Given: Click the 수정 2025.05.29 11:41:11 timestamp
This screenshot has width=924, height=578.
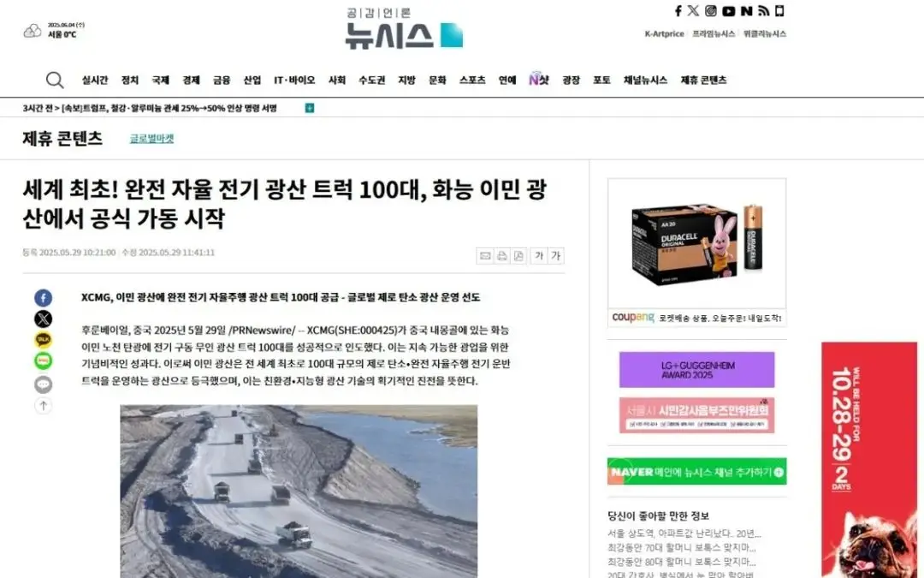Looking at the screenshot, I should click(x=168, y=253).
